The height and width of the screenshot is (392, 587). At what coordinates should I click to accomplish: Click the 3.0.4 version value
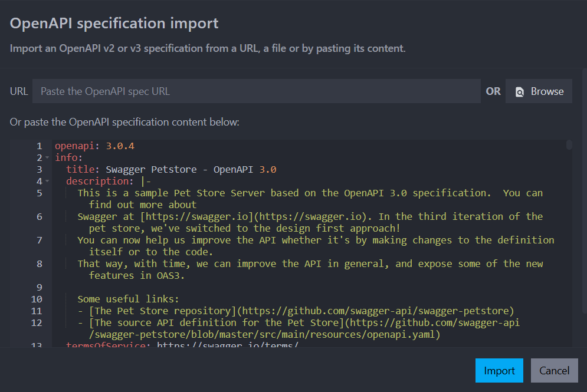120,146
